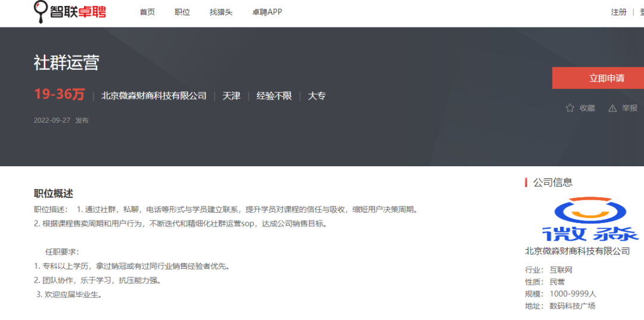Screen dimensions: 644x320
Task: Click the job title 社群运营
Action: point(67,63)
